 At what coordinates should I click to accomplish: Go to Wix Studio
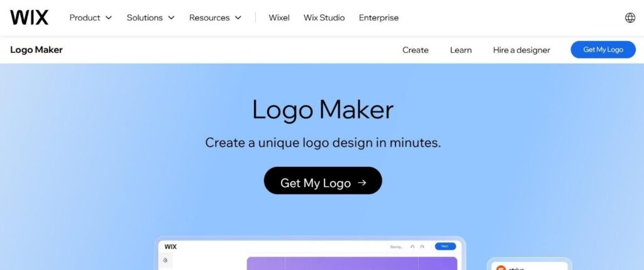click(x=324, y=18)
